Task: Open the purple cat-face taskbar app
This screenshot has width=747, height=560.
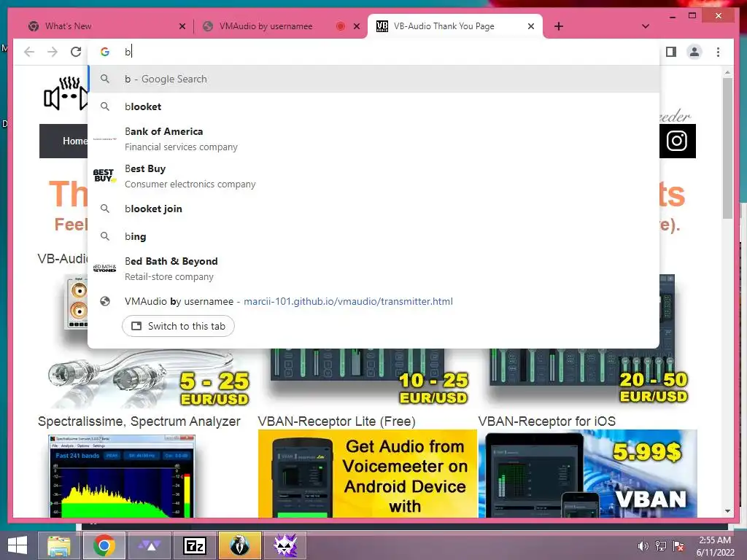Action: (285, 545)
